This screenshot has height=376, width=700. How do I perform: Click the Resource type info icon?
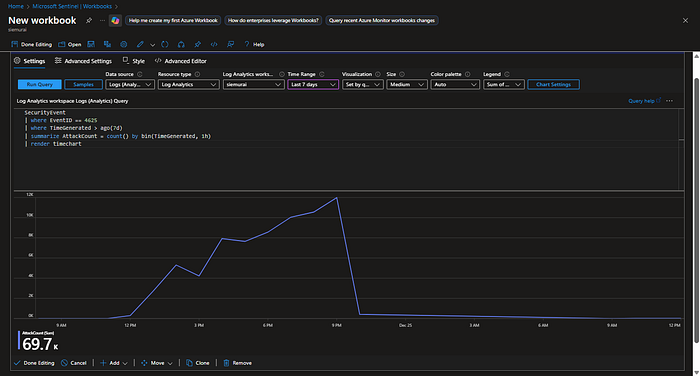pyautogui.click(x=197, y=74)
